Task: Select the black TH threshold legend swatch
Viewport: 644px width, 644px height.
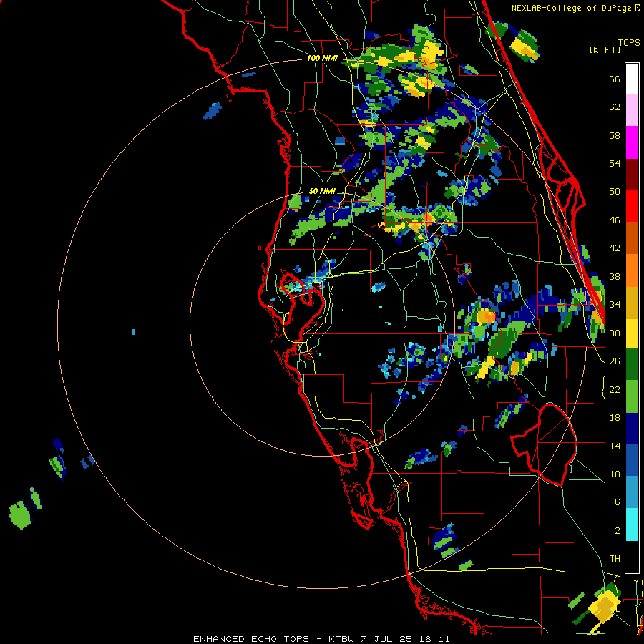Action: coord(632,557)
